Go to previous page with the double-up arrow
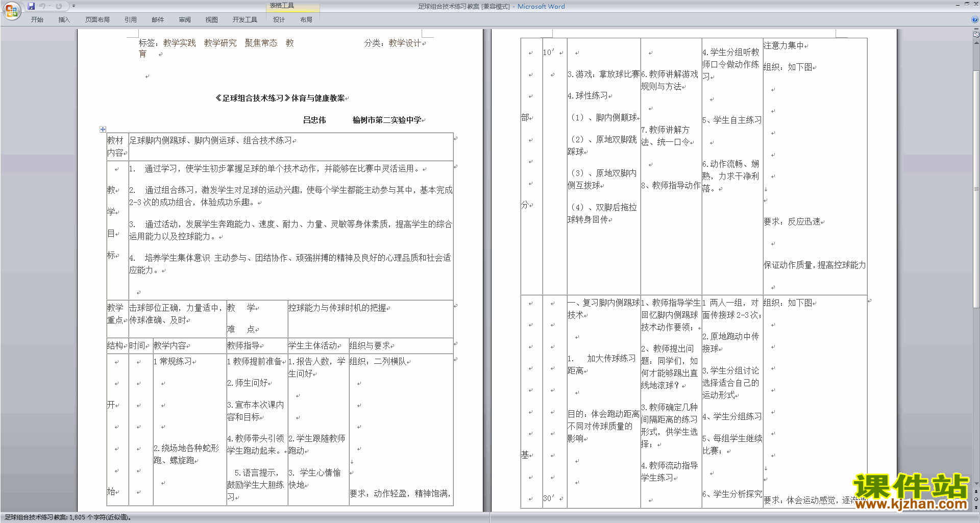 point(976,491)
